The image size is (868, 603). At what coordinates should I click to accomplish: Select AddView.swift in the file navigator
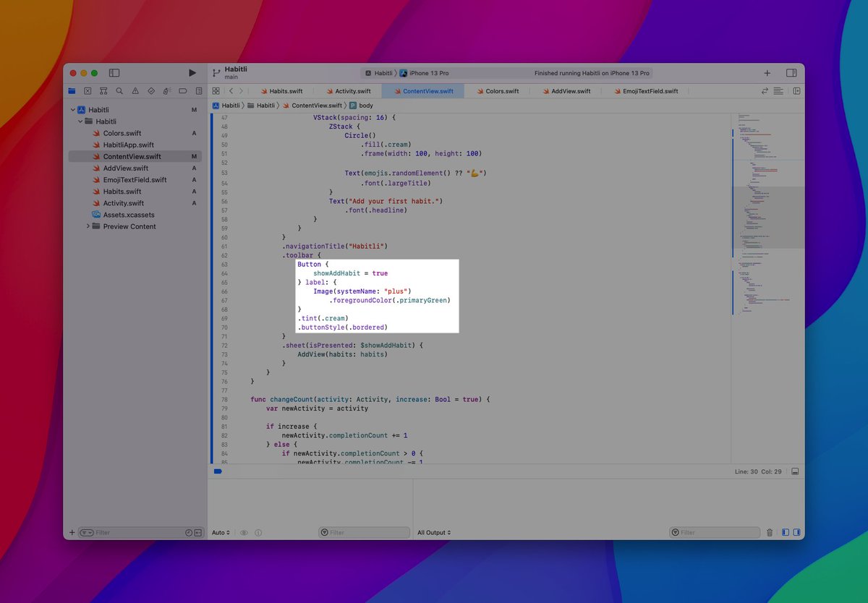click(x=125, y=168)
